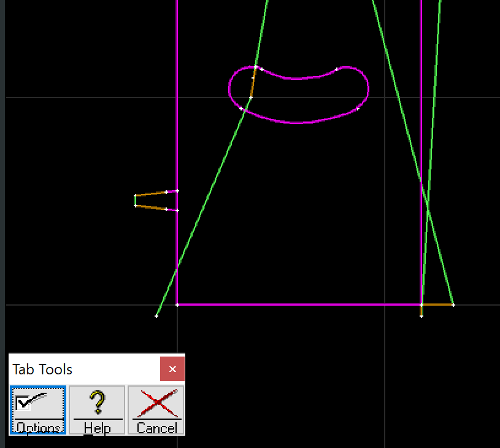Select the magenta rectangle's right vertical edge
This screenshot has width=500, height=448.
coord(421,123)
